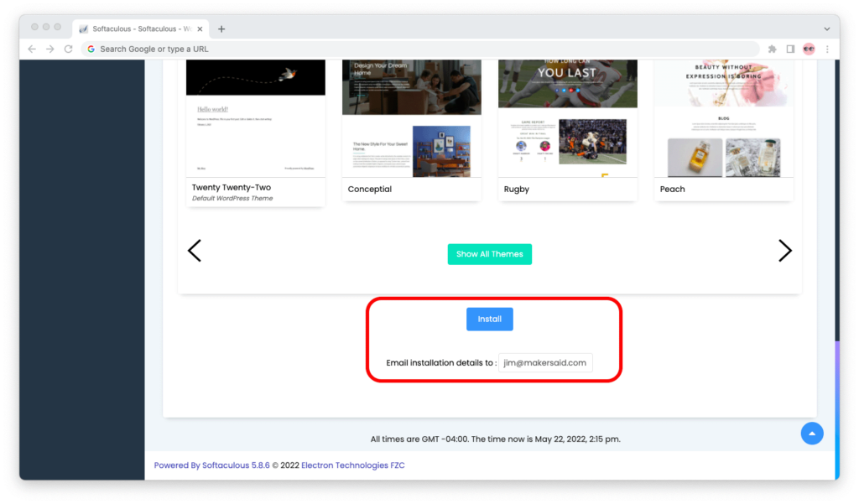Click the blue Install button
The image size is (859, 504).
tap(490, 320)
